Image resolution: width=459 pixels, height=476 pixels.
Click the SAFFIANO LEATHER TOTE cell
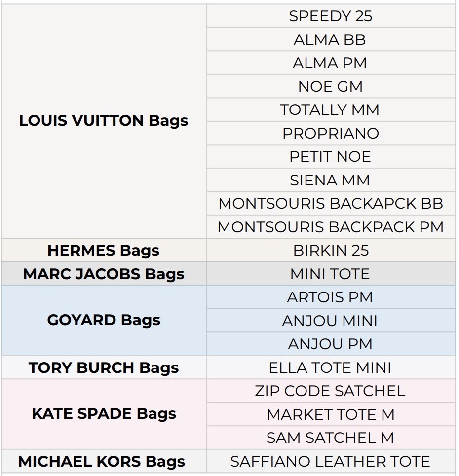pos(330,461)
